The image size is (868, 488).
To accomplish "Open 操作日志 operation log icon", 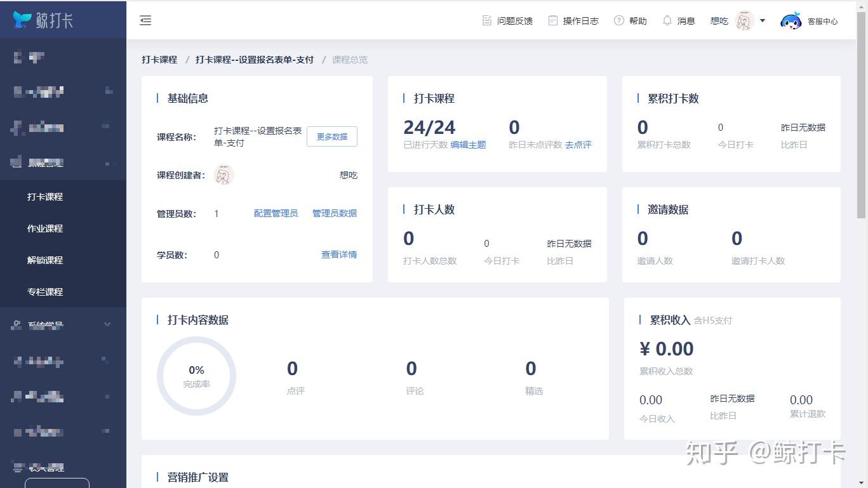I will click(553, 21).
